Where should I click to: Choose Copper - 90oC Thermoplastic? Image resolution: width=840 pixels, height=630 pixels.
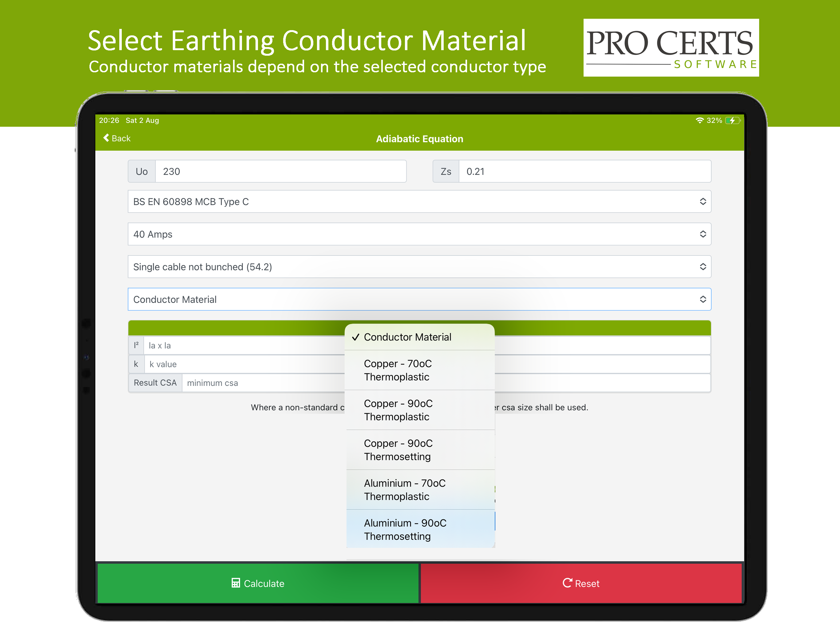pos(420,410)
